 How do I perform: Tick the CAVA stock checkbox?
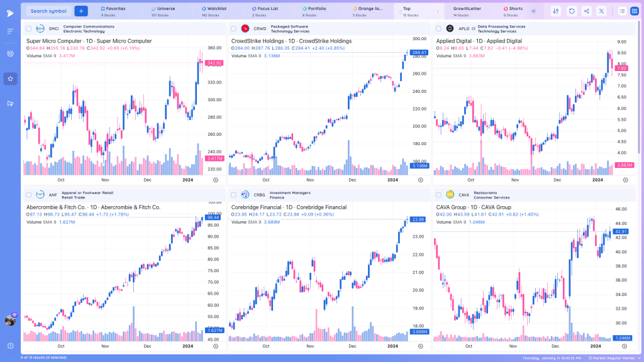pos(438,195)
